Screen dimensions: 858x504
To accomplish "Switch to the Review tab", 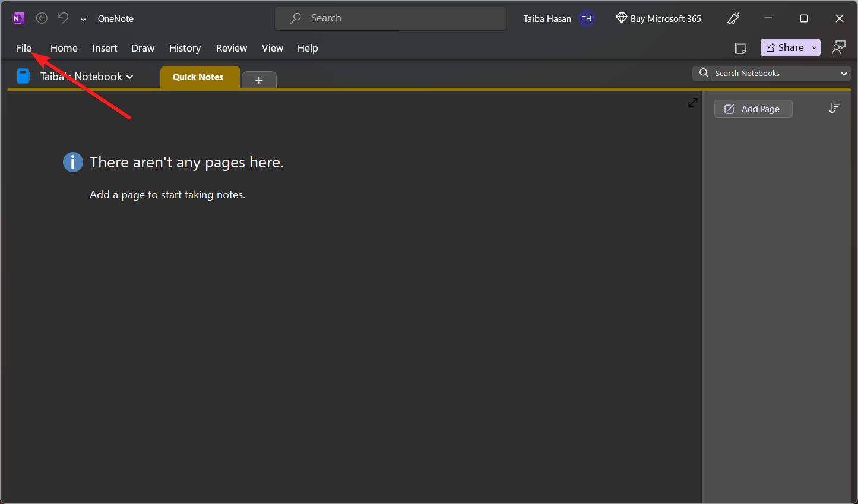I will (232, 48).
